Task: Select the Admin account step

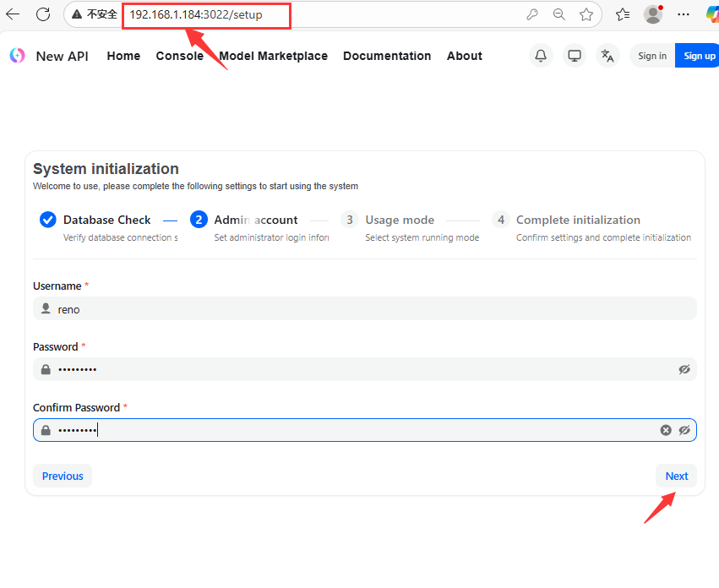Action: (x=259, y=227)
